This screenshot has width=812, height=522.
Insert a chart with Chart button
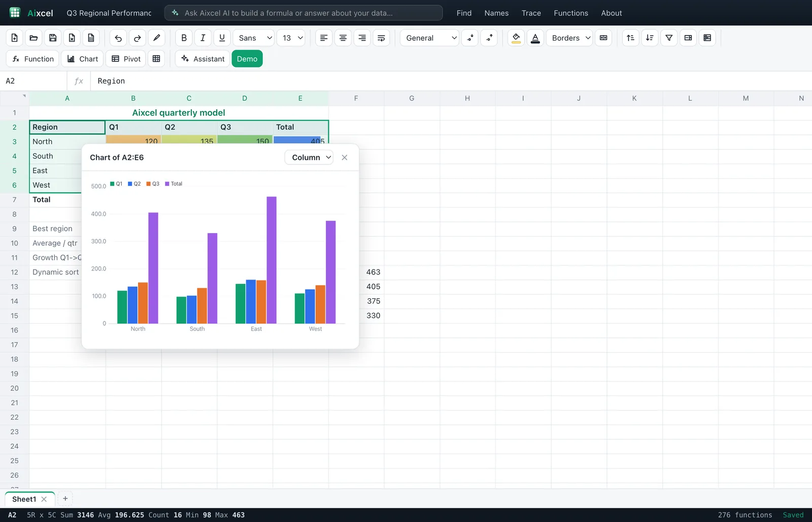pyautogui.click(x=82, y=59)
